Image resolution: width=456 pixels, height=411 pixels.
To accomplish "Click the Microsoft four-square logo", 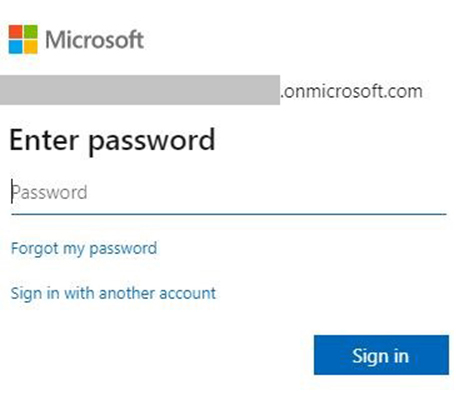I will coord(23,39).
